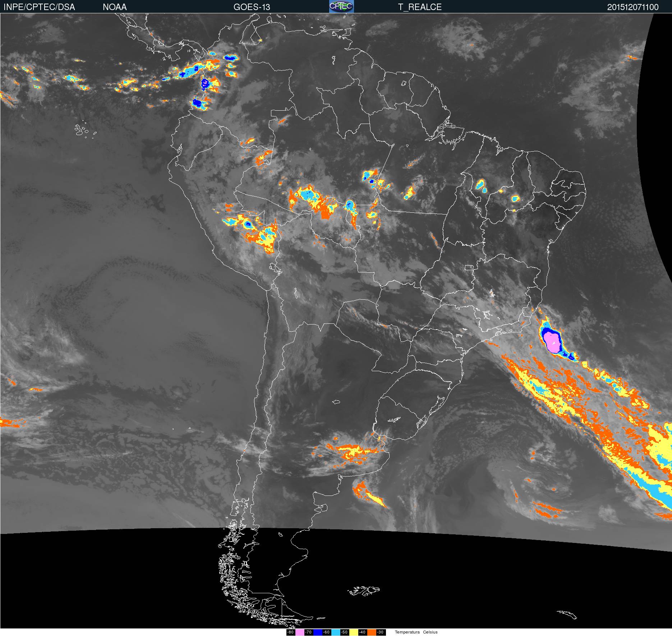
Task: Click the 201512071100 timestamp
Action: tap(633, 7)
